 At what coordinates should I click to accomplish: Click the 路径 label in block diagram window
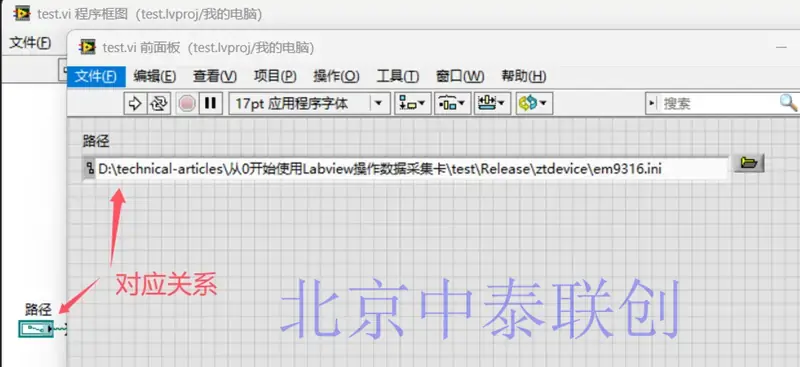click(38, 309)
